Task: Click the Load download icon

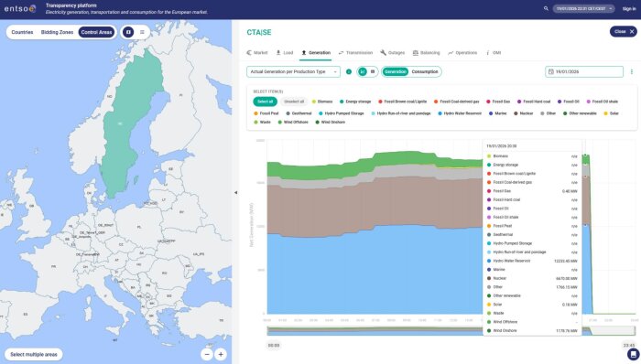Action: pos(278,53)
